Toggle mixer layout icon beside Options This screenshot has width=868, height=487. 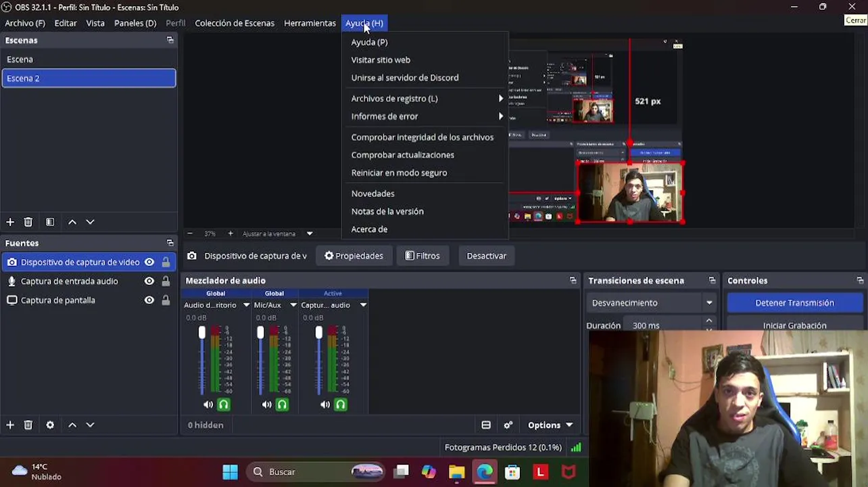[486, 425]
